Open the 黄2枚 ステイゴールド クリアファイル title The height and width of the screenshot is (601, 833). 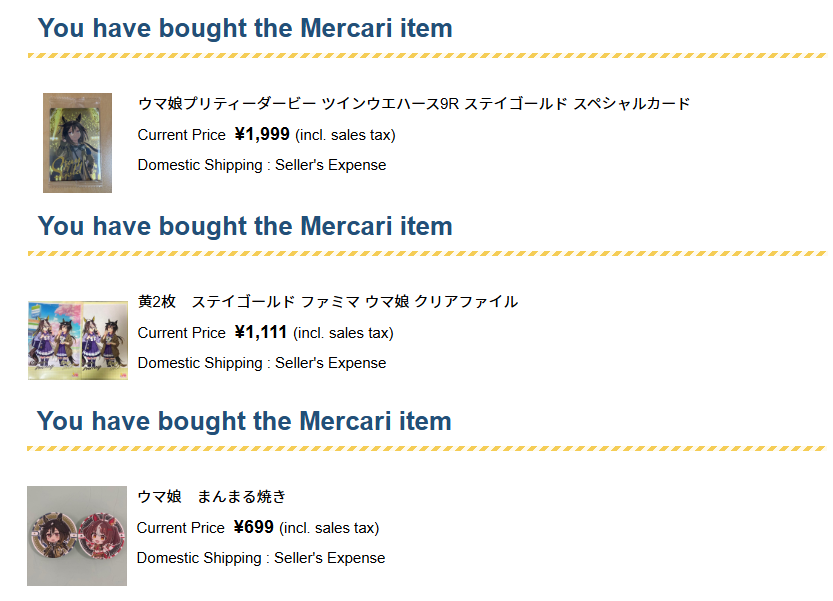click(327, 301)
